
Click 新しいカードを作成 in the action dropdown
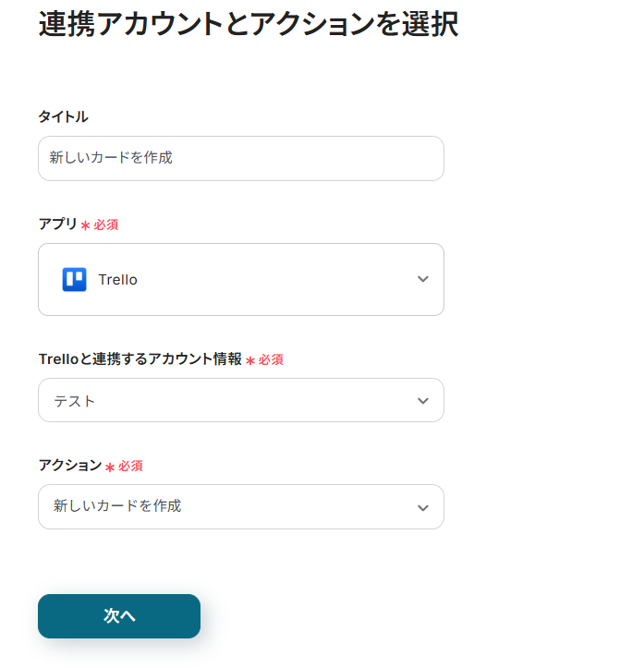(117, 506)
